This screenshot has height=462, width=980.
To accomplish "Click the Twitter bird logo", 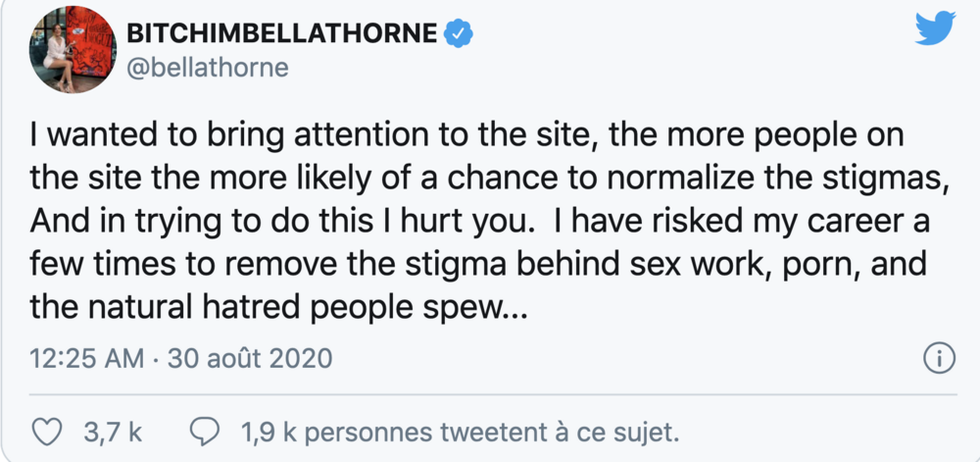I will 934,31.
